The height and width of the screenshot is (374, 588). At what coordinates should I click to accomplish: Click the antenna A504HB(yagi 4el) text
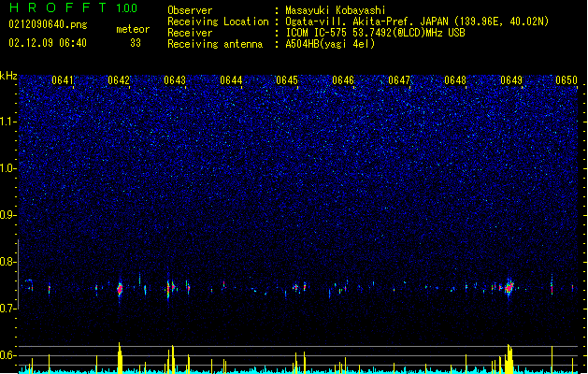click(x=330, y=44)
